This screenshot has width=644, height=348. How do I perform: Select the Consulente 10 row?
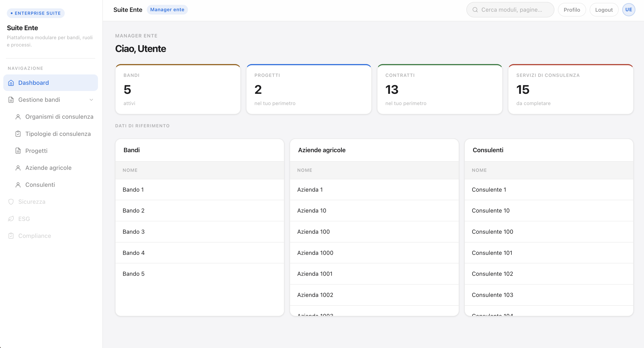pos(549,211)
